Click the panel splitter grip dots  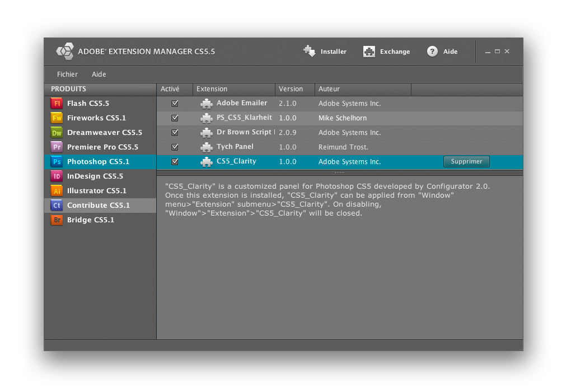click(x=340, y=172)
